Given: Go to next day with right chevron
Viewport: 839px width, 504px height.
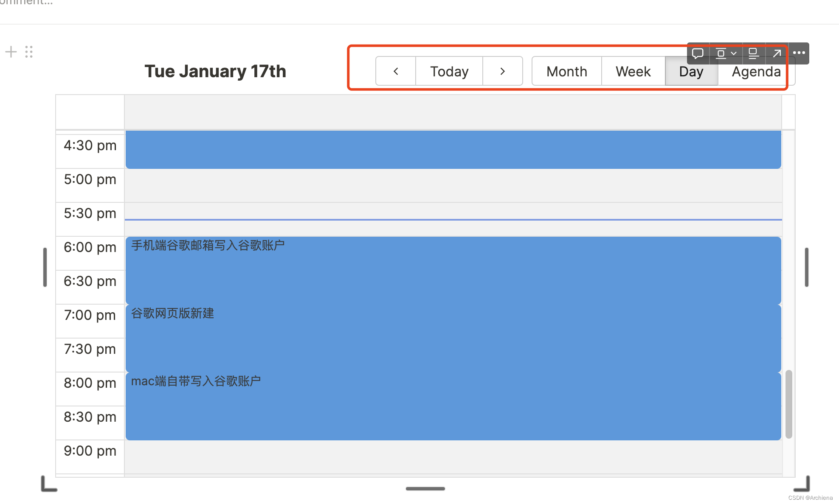Looking at the screenshot, I should (502, 71).
